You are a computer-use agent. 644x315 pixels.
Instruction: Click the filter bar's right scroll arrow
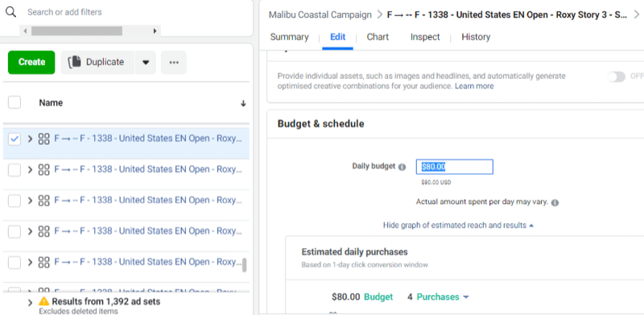point(155,31)
